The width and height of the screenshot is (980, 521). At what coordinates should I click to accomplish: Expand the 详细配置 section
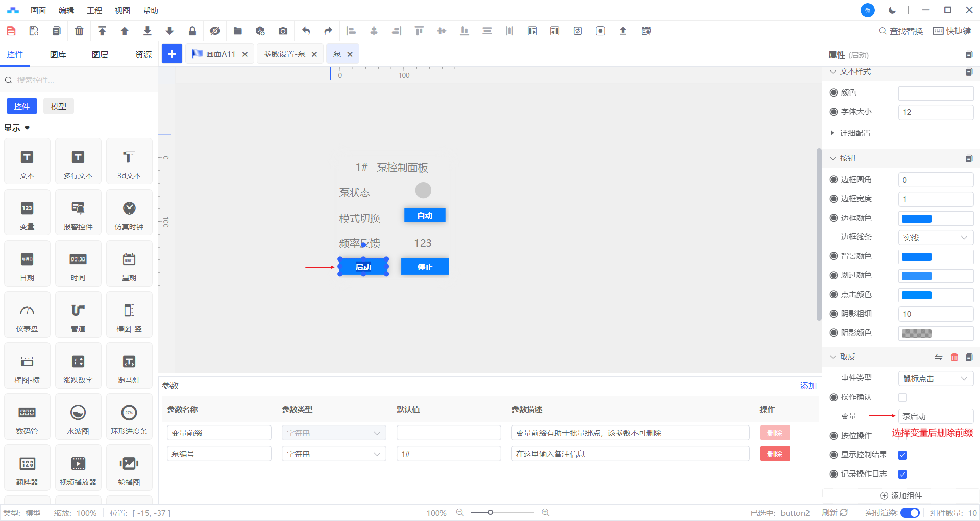855,133
